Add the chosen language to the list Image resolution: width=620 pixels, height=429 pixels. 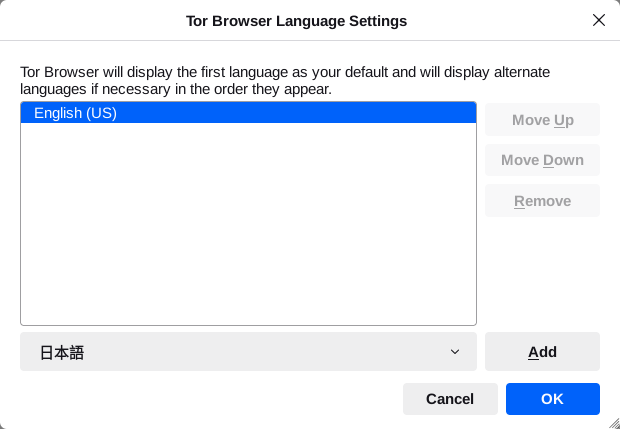point(542,352)
